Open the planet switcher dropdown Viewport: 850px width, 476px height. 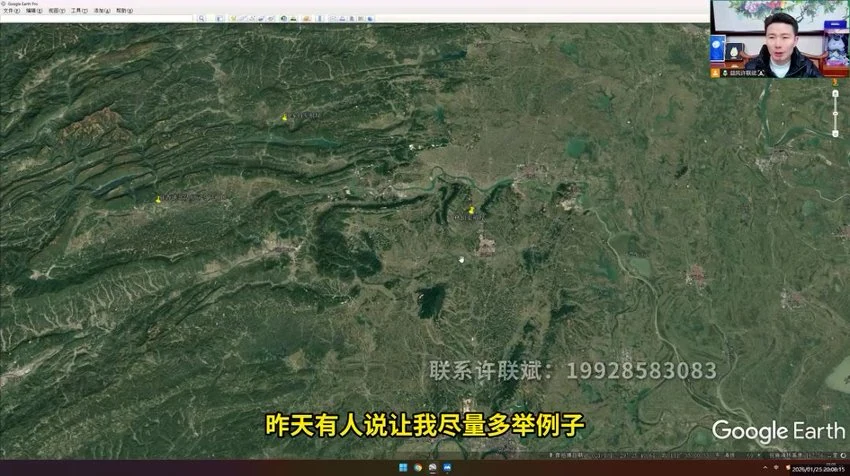(x=306, y=18)
